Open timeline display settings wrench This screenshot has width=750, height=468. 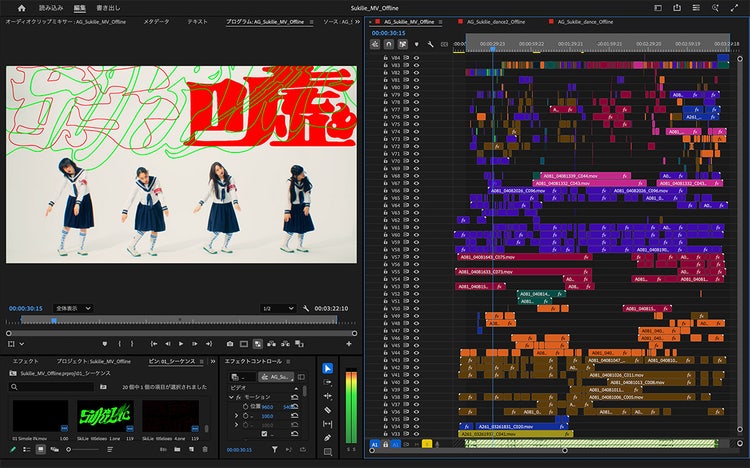[431, 44]
